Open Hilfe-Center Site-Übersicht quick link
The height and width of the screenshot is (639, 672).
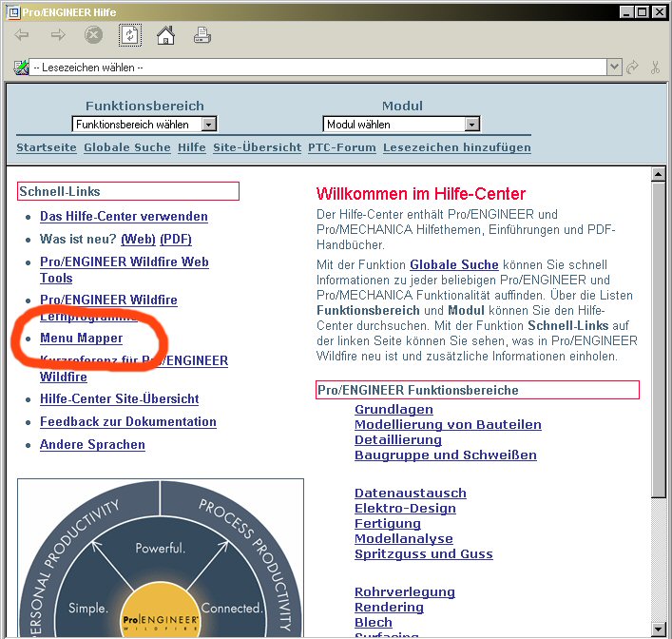tap(119, 398)
